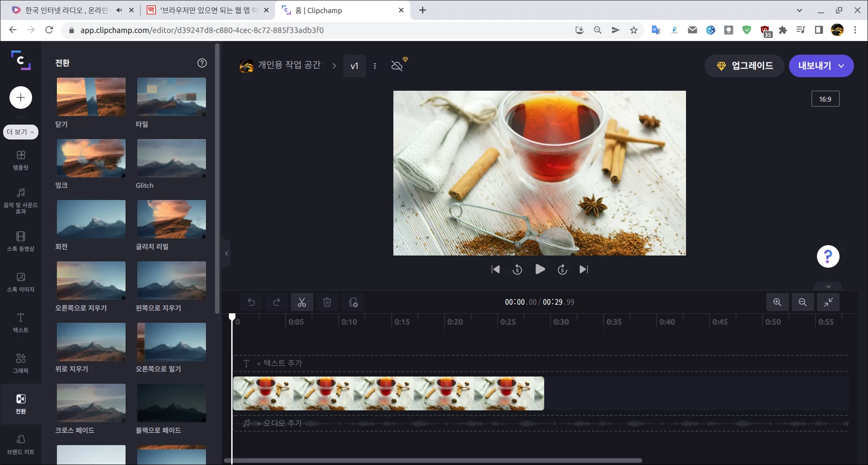The height and width of the screenshot is (465, 868).
Task: Select the 회전 transition thumbnail
Action: click(91, 219)
